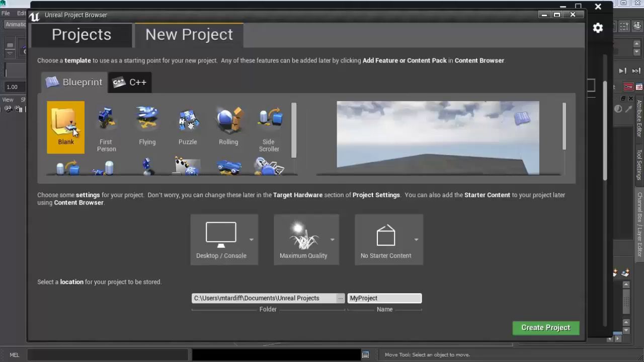Select the Blank project template
Image resolution: width=644 pixels, height=362 pixels.
pyautogui.click(x=66, y=127)
